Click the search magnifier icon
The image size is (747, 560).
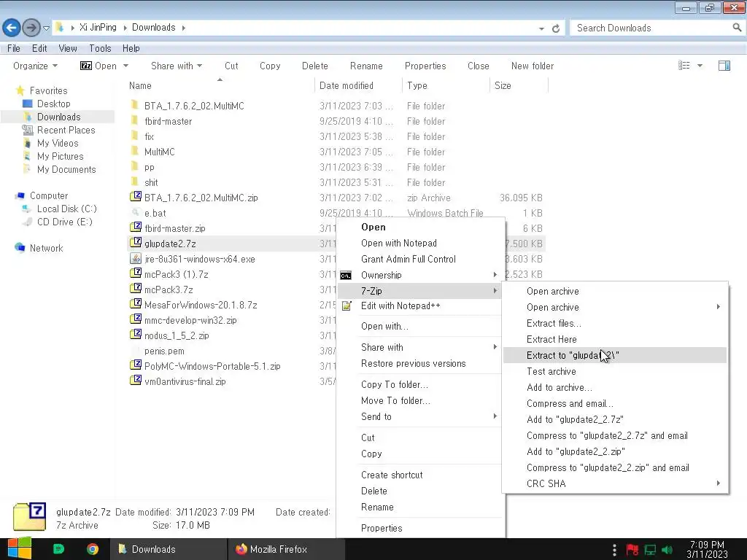pyautogui.click(x=737, y=28)
